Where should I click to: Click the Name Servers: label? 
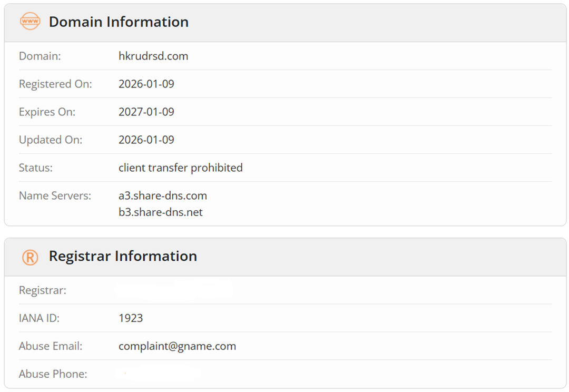55,195
